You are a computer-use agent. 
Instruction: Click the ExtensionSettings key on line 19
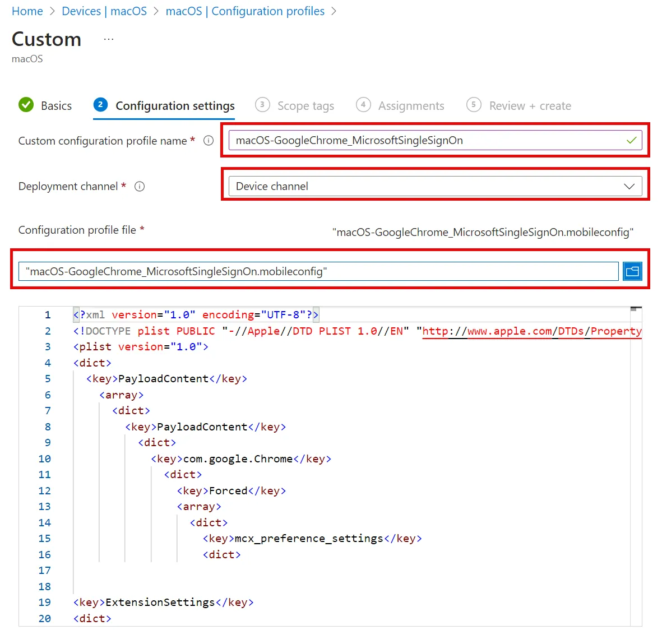pyautogui.click(x=163, y=603)
